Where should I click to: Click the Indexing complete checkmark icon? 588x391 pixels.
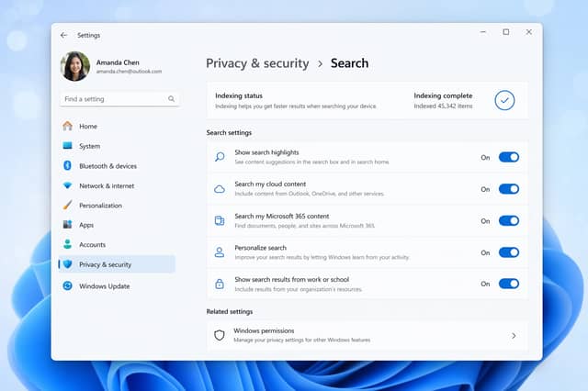pos(504,100)
